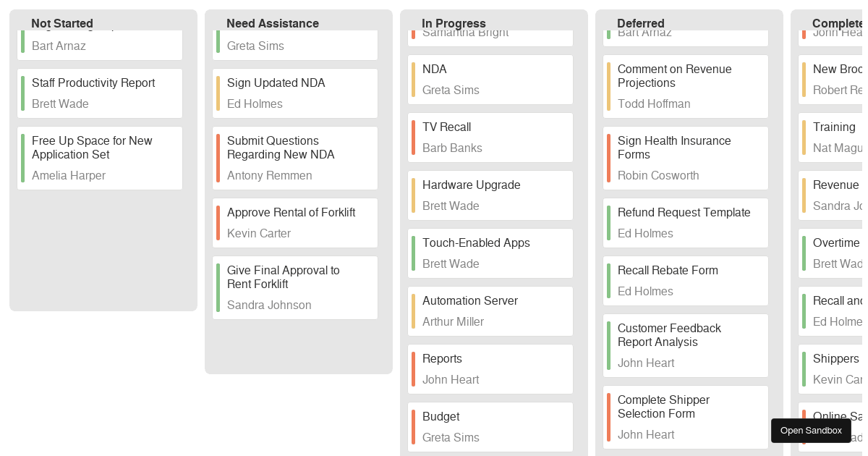Select the "Staff Productivity Report" card

(99, 93)
